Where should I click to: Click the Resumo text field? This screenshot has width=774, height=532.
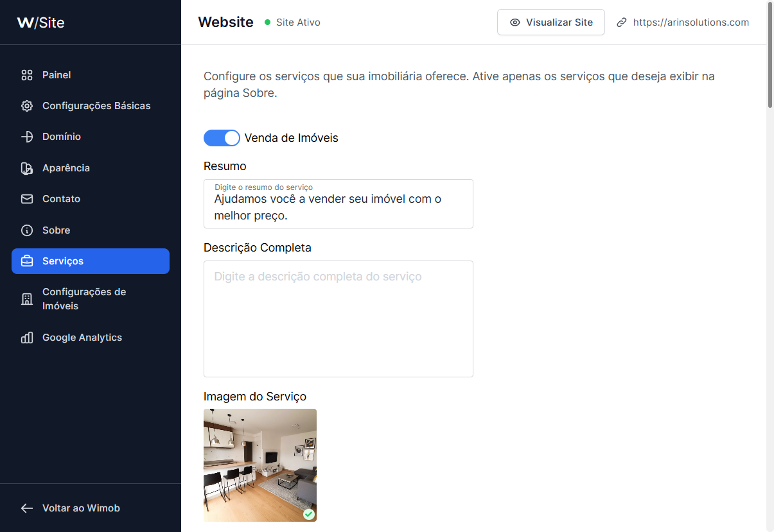[x=339, y=204]
